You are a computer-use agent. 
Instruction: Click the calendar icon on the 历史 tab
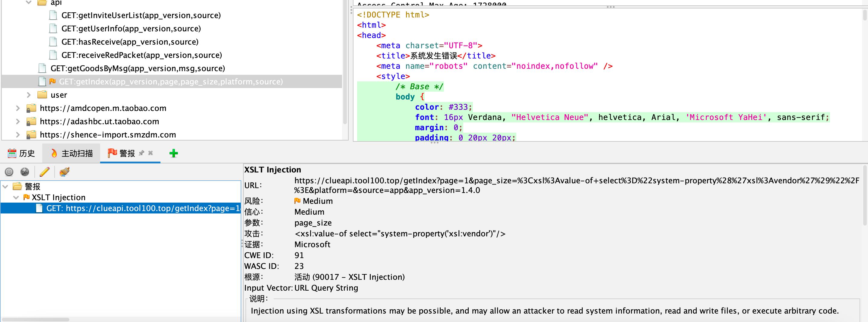click(x=12, y=153)
